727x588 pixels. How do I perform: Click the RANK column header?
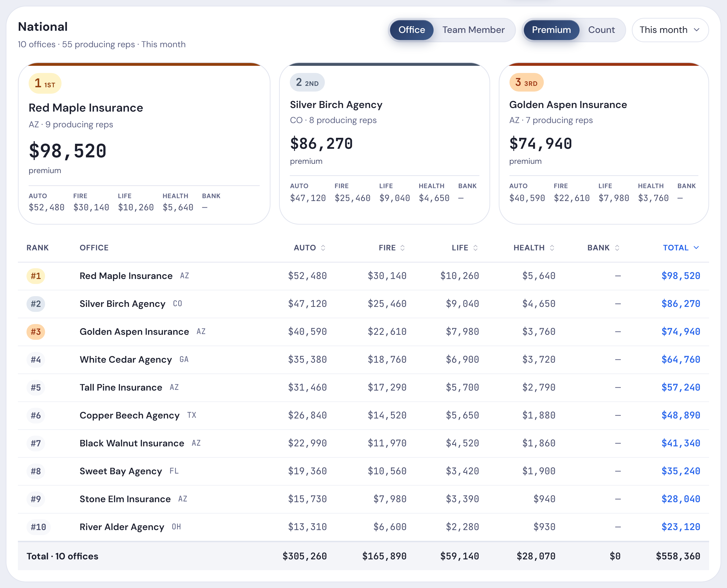(38, 248)
